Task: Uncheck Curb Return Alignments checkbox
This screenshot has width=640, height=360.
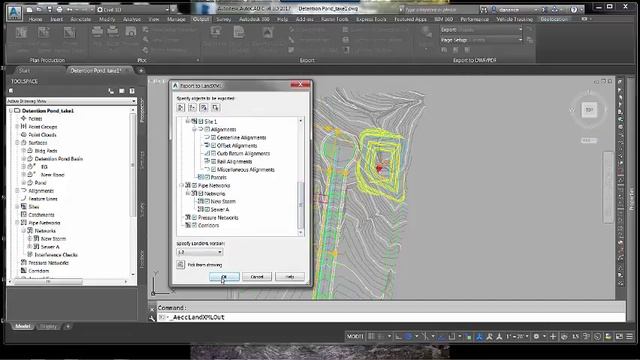Action: (x=213, y=153)
